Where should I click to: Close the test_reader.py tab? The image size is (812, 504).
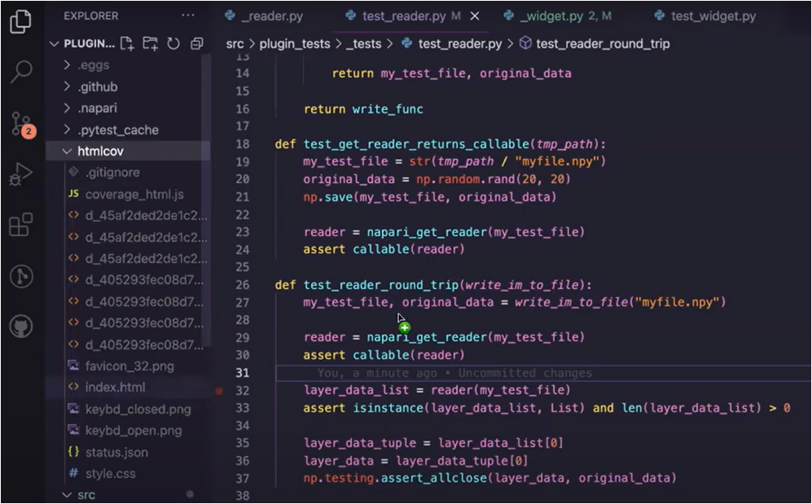point(475,15)
